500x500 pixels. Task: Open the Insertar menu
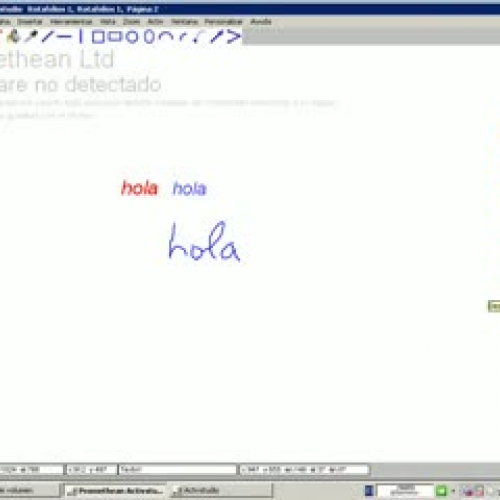point(30,22)
